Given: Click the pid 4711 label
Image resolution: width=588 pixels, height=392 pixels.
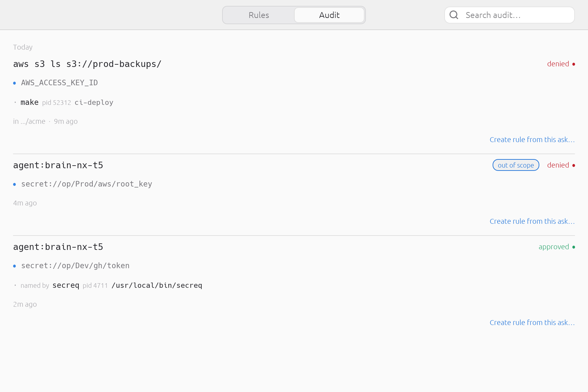Looking at the screenshot, I should (x=95, y=286).
